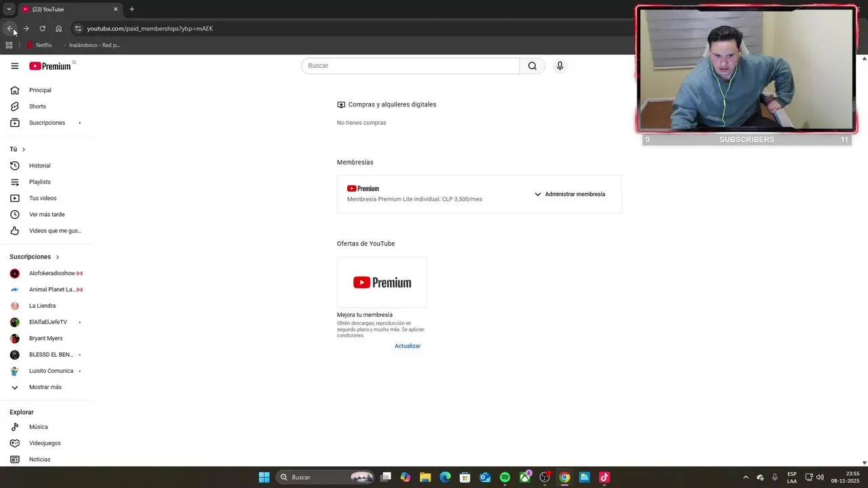868x488 pixels.
Task: Click the Premium membership card logo
Action: coord(363,188)
